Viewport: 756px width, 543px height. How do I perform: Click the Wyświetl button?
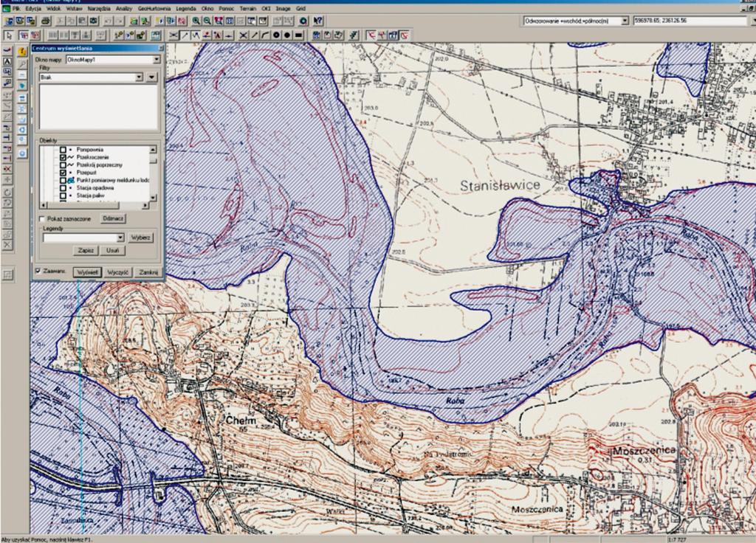[87, 272]
